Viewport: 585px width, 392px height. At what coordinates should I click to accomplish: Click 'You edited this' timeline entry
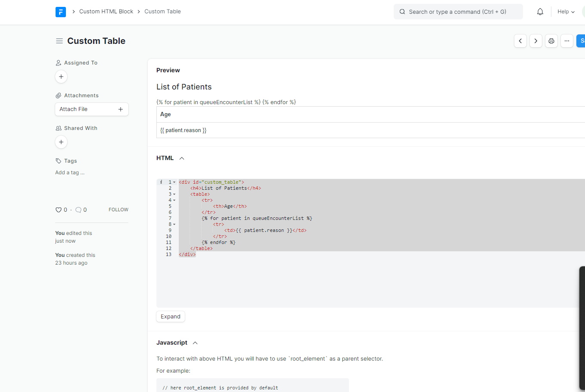coord(74,237)
